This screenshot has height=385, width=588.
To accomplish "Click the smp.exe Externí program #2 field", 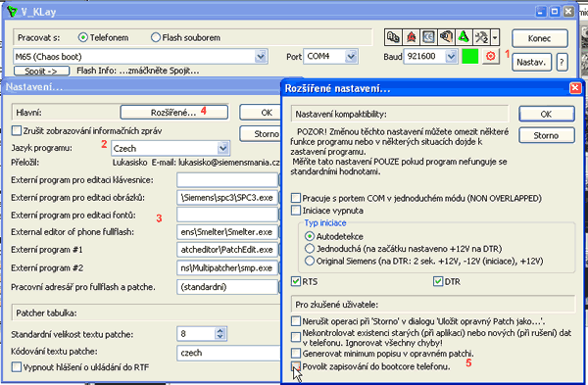I will click(x=227, y=267).
